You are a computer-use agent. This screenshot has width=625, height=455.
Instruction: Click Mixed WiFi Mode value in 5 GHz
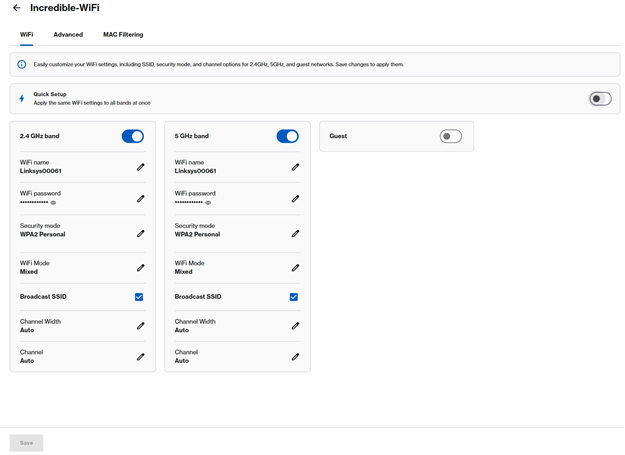click(x=183, y=272)
